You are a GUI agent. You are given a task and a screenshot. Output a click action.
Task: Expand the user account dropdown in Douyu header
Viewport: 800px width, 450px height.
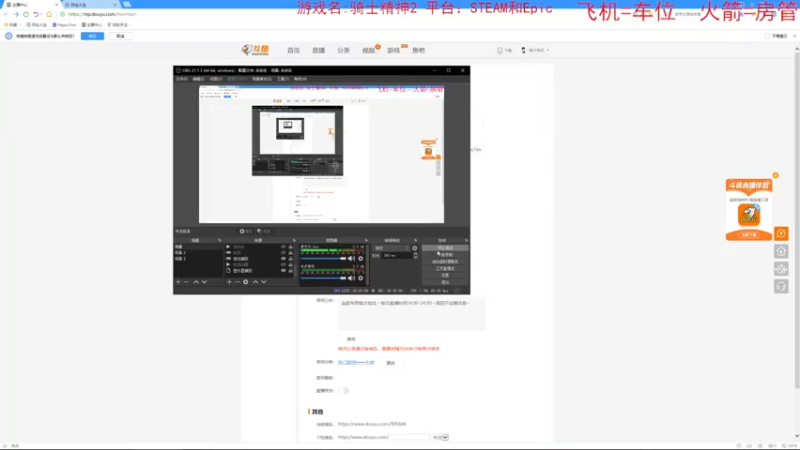535,50
